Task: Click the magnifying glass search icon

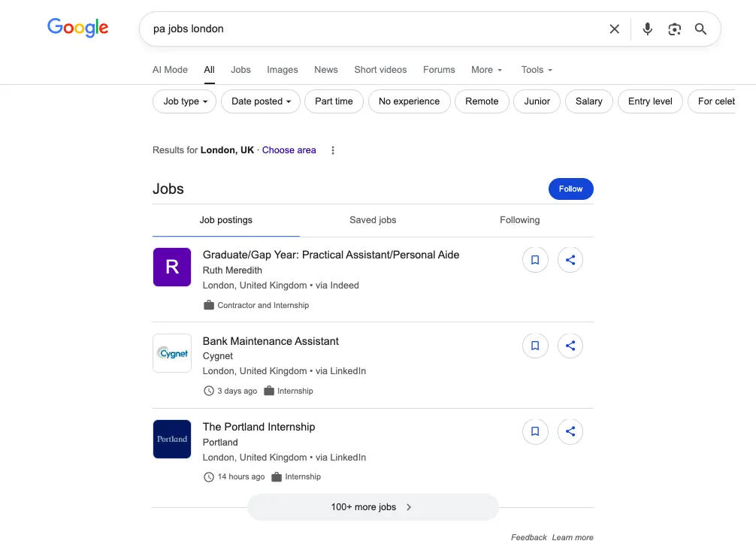Action: point(700,29)
